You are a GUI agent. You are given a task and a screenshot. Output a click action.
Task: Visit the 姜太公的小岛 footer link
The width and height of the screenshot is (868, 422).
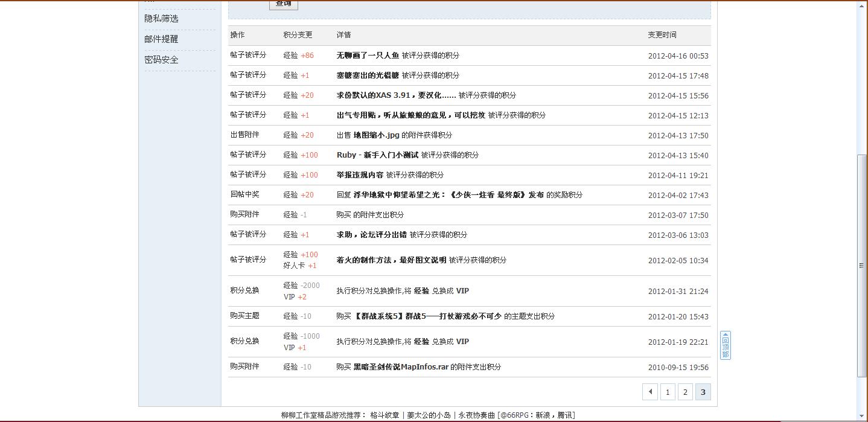(429, 415)
